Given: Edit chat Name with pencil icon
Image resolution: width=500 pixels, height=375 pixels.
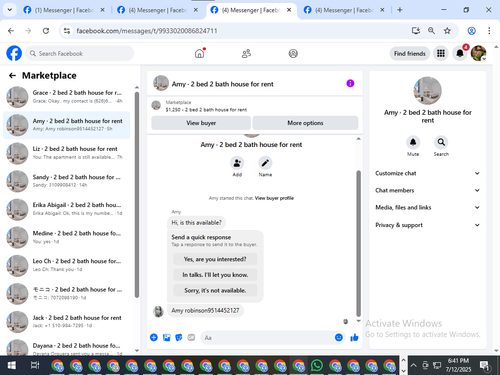Looking at the screenshot, I should click(265, 163).
